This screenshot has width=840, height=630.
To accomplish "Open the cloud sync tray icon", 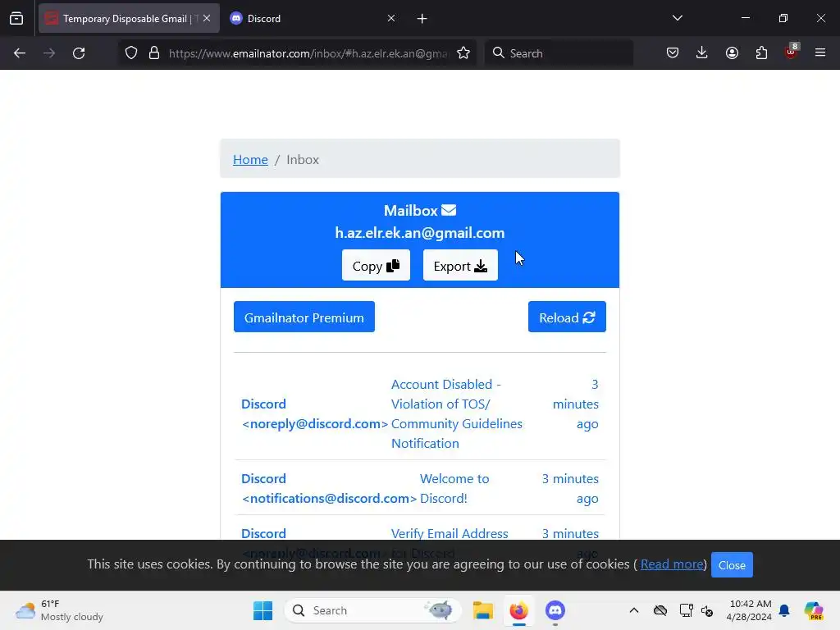I will [x=660, y=610].
